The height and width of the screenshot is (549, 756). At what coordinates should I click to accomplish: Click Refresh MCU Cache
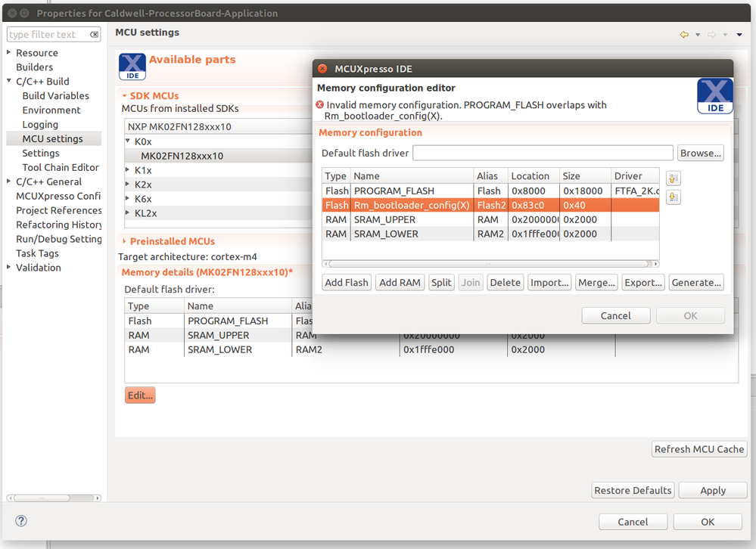click(699, 449)
